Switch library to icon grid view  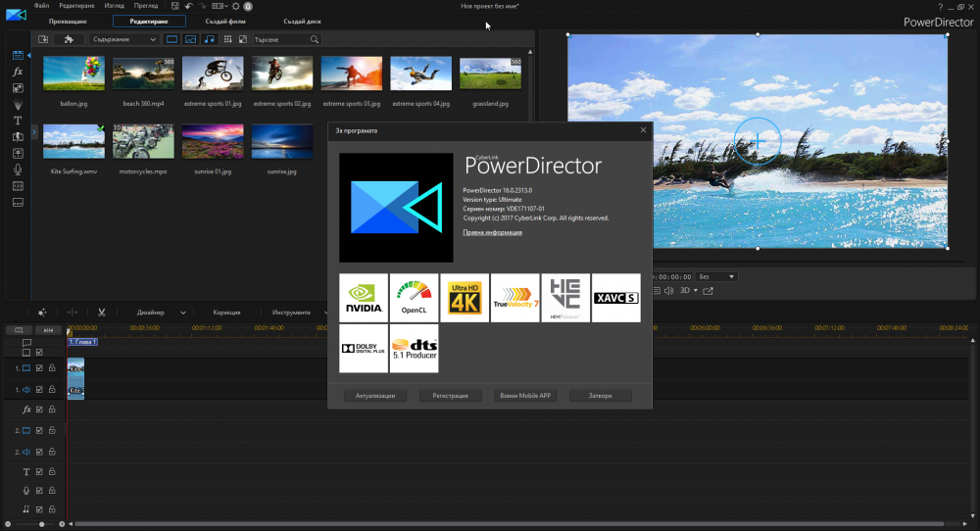pyautogui.click(x=227, y=39)
